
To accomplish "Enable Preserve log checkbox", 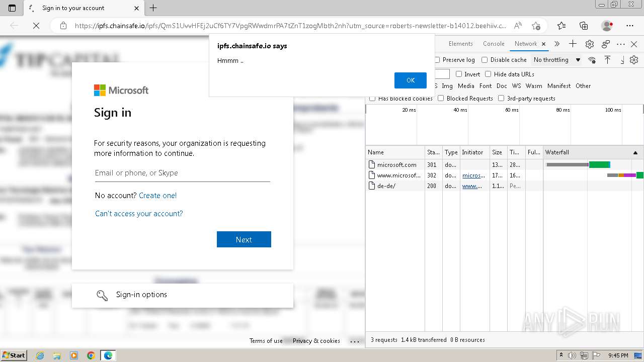I will pyautogui.click(x=437, y=60).
